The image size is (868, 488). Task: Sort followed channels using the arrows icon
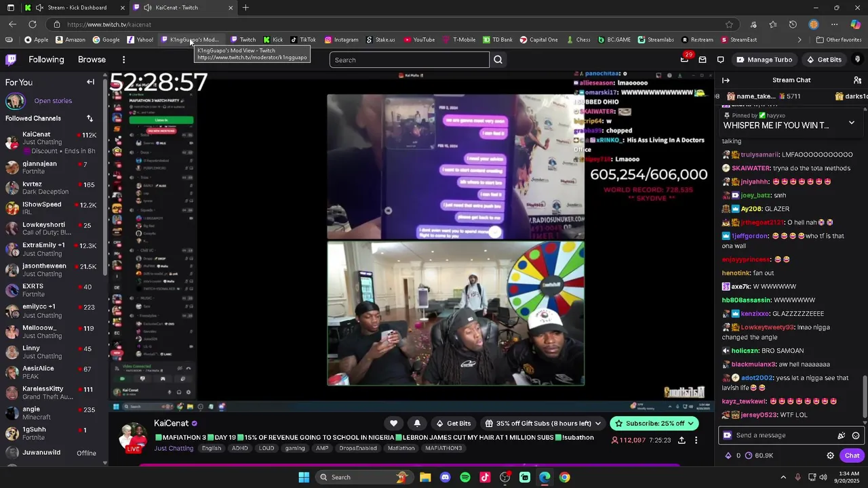pos(90,119)
